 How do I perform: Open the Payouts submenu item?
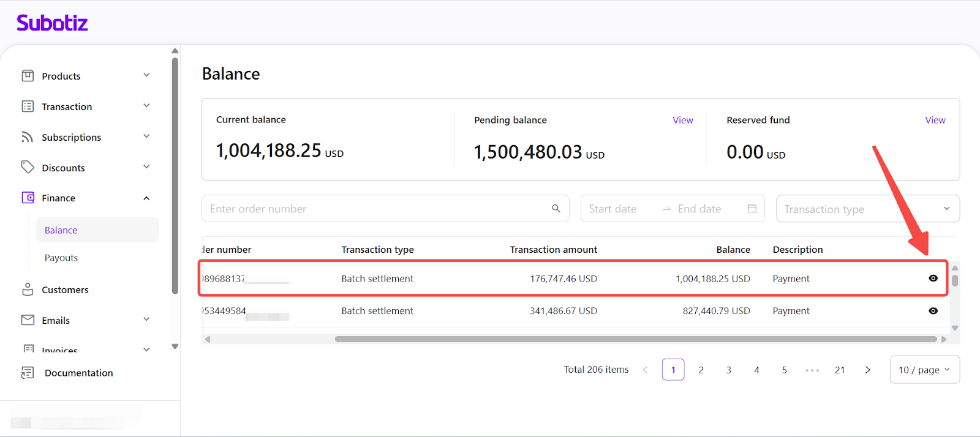click(61, 258)
